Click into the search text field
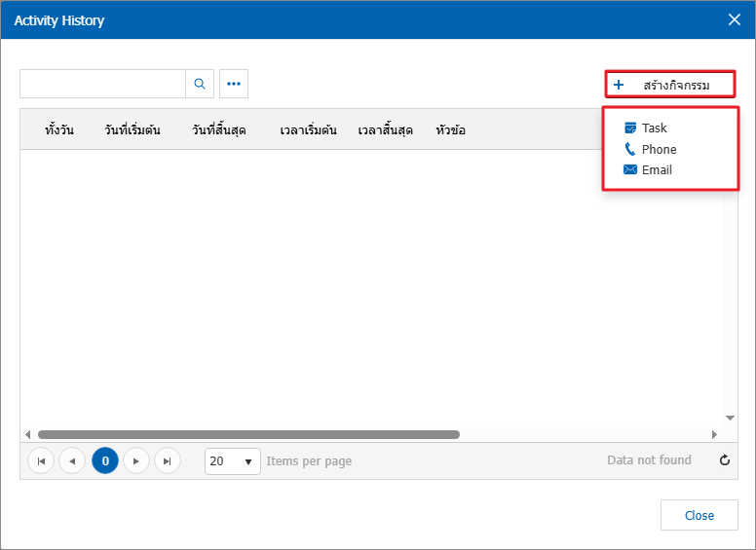This screenshot has height=550, width=756. pos(102,84)
